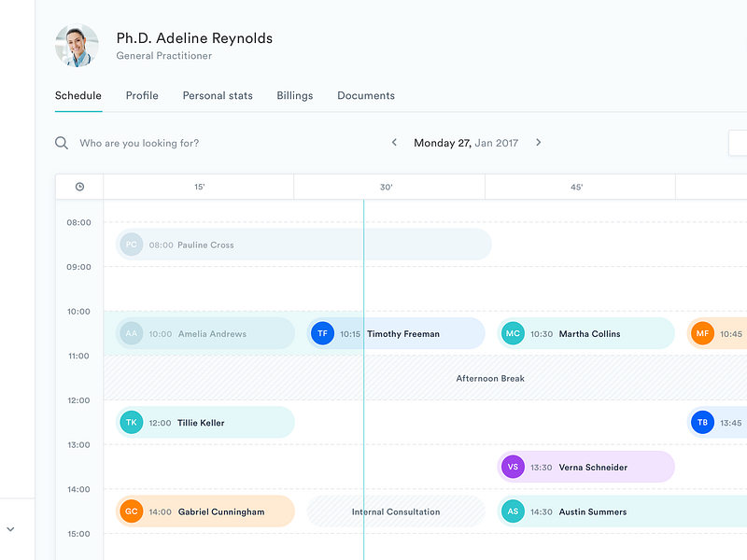The height and width of the screenshot is (560, 747).
Task: Click the search magnifier icon
Action: coord(62,143)
